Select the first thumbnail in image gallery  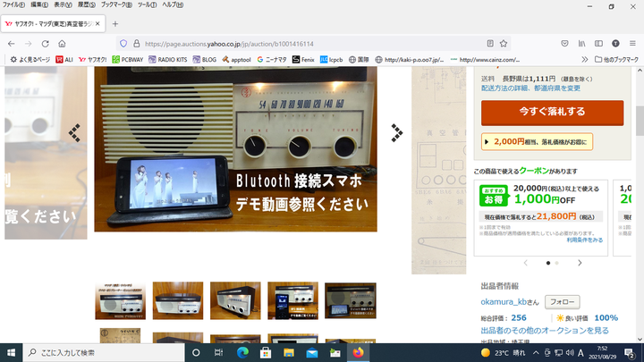120,300
